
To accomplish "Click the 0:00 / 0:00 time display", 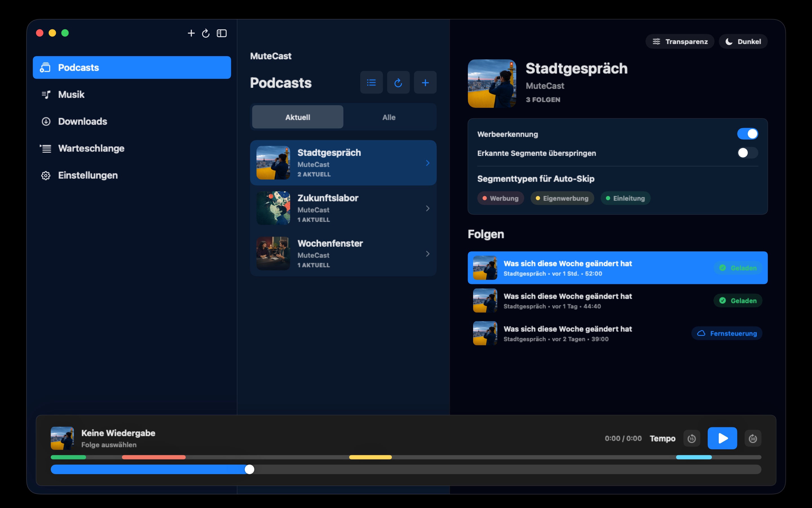I will pos(623,438).
